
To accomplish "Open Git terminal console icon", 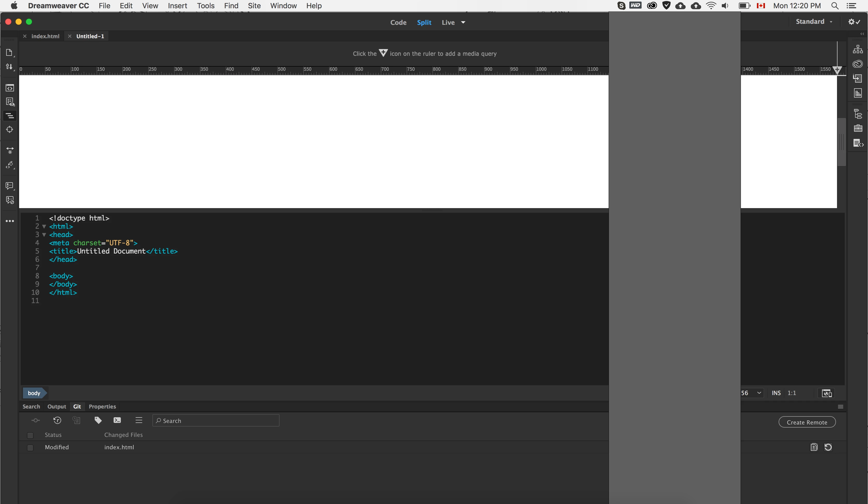I will click(117, 420).
